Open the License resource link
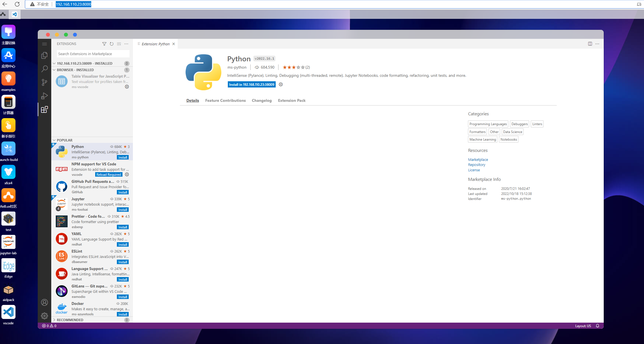 coord(474,170)
